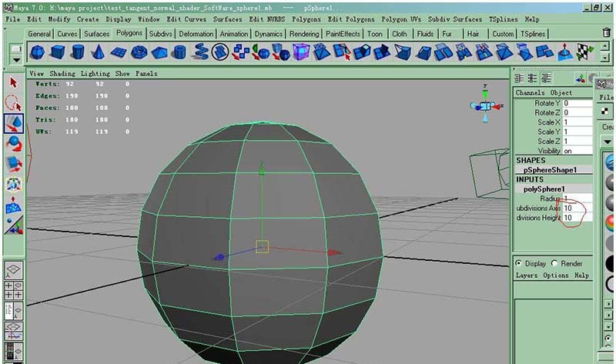This screenshot has height=364, width=616.
Task: Click the Subdivisions Axis value field
Action: coord(577,208)
